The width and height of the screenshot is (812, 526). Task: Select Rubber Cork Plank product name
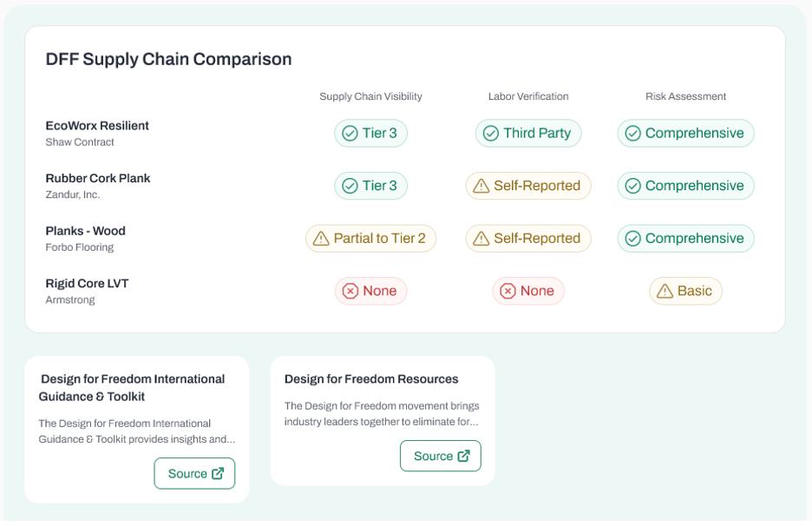coord(98,178)
